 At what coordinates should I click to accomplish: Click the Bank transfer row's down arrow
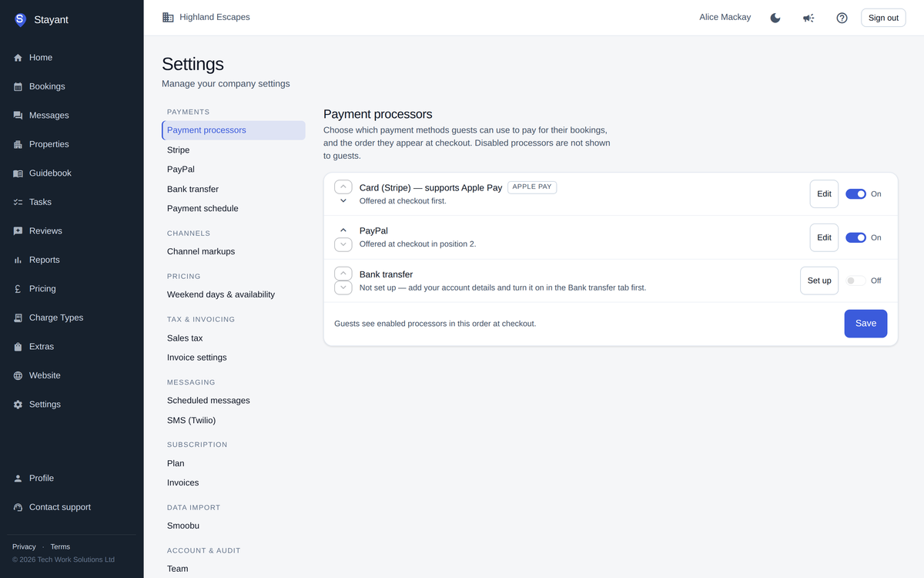[343, 287]
